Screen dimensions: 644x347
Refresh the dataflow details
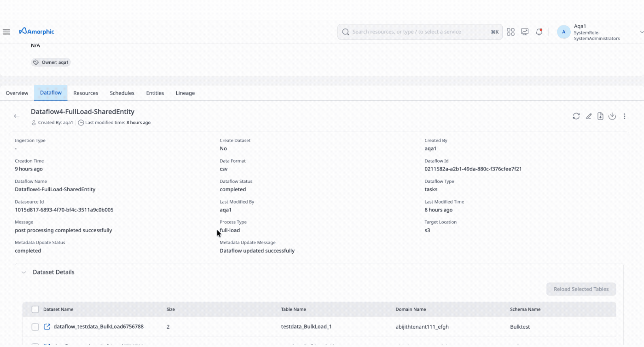click(x=576, y=116)
